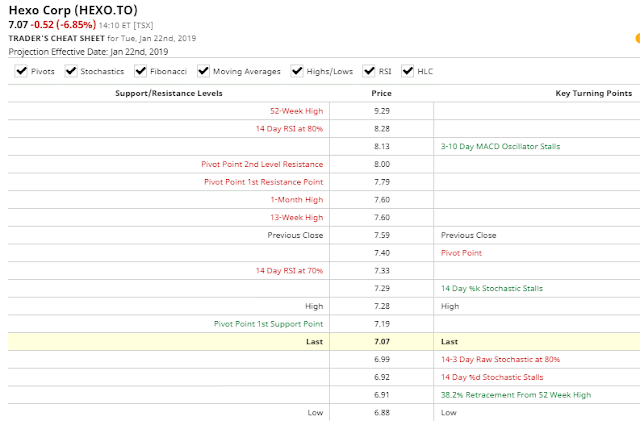Viewport: 640px width, 421px height.
Task: Select the 52-Week High row label
Action: (296, 111)
